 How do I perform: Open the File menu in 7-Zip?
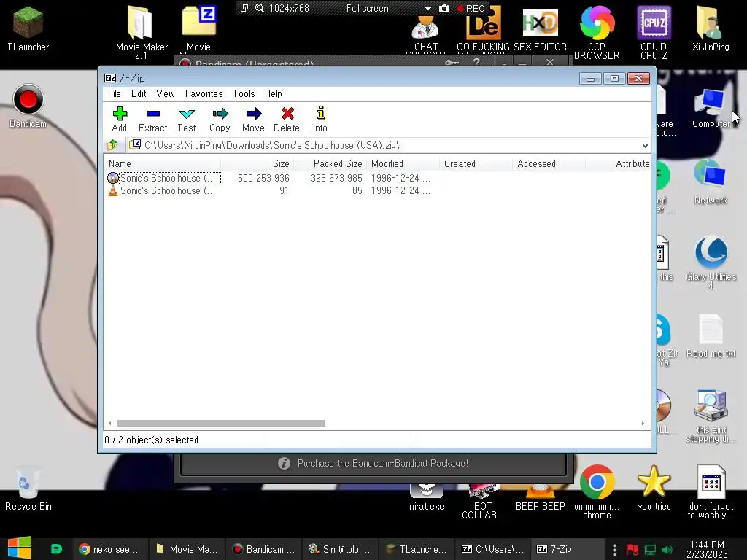click(x=115, y=94)
